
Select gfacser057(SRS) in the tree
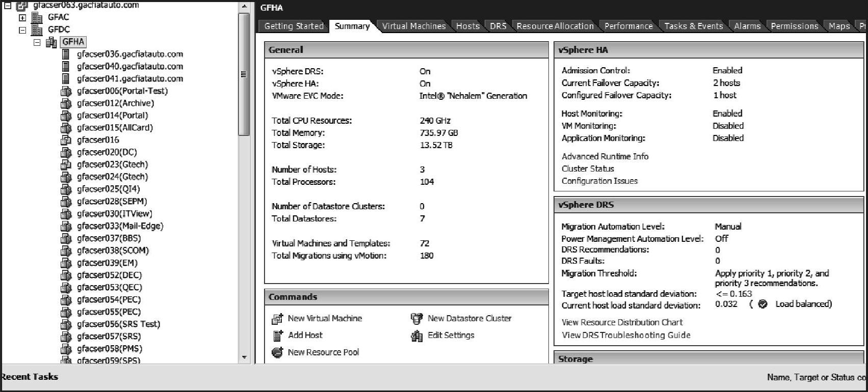109,337
